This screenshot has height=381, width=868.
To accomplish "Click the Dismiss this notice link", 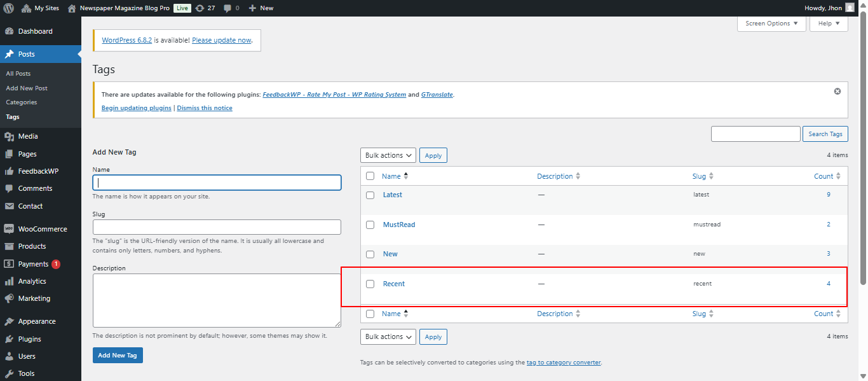I will pyautogui.click(x=205, y=108).
